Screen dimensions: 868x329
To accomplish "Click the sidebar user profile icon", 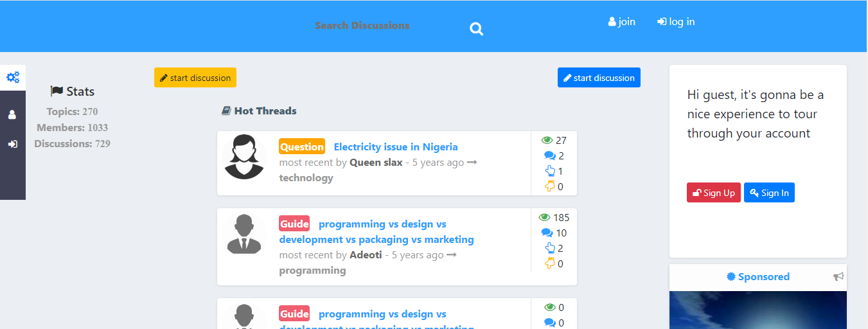I will pyautogui.click(x=12, y=115).
